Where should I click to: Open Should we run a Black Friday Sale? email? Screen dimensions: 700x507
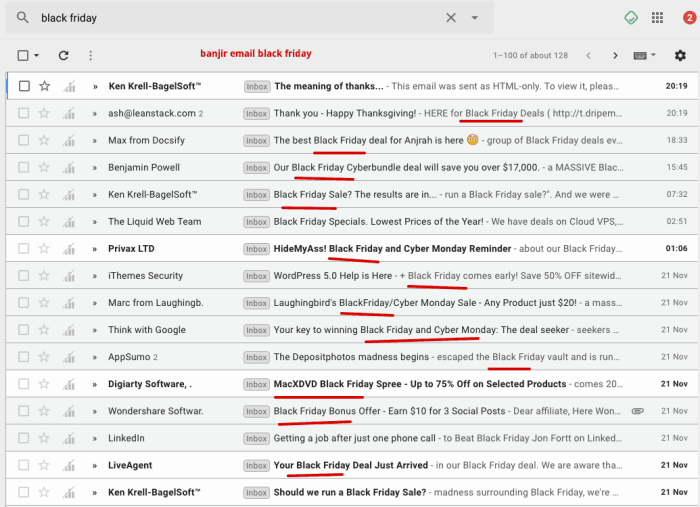[350, 492]
